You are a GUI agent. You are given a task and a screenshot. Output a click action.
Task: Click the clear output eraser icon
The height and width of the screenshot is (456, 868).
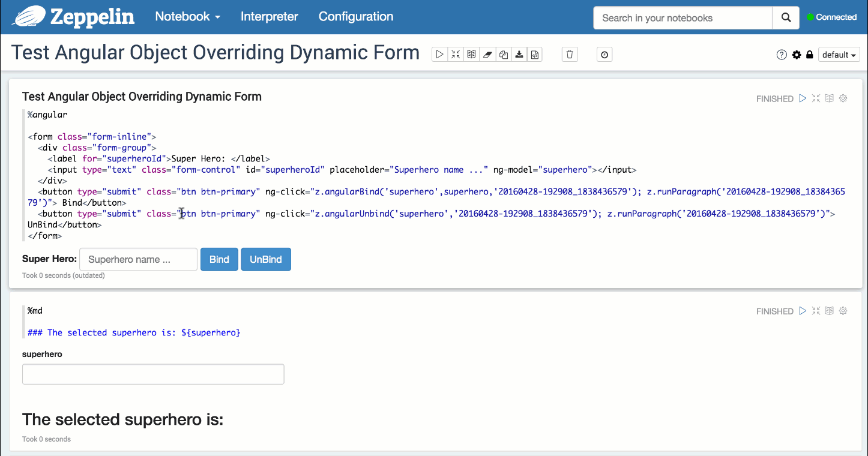(x=487, y=55)
